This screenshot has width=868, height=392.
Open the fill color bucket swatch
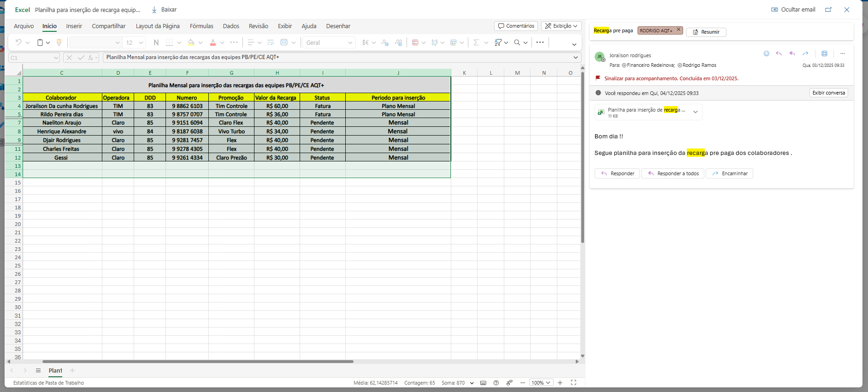pos(191,42)
